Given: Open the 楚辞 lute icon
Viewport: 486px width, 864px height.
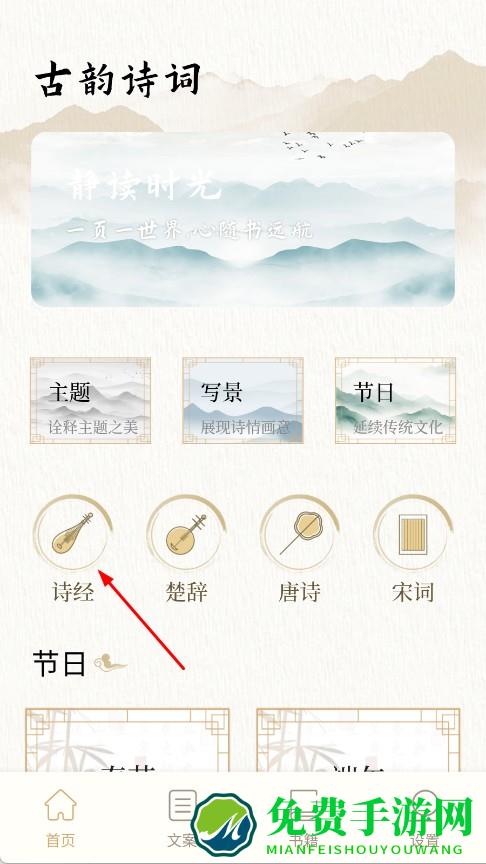Looking at the screenshot, I should (186, 532).
